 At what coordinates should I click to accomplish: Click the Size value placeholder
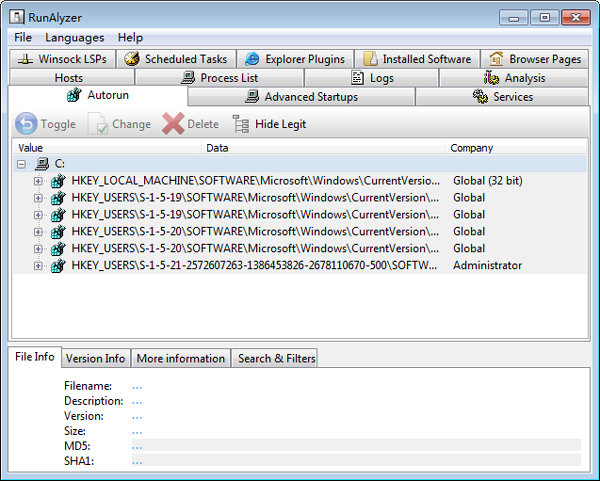click(137, 432)
